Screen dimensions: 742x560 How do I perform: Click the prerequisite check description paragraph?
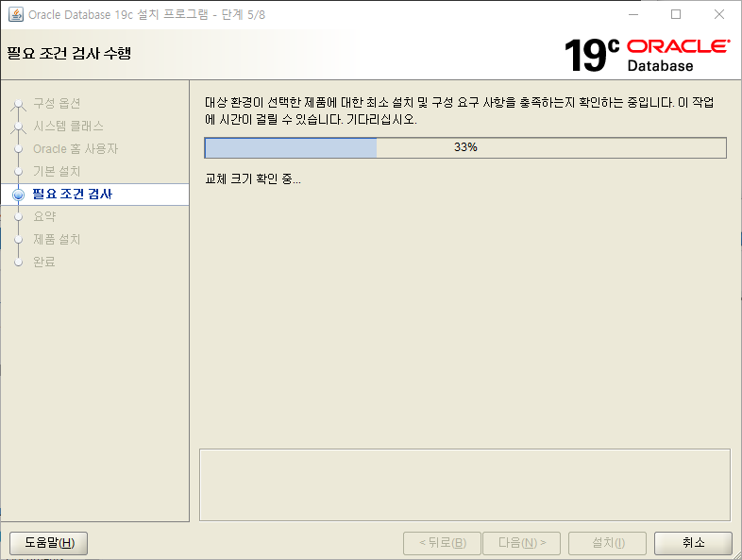(459, 110)
